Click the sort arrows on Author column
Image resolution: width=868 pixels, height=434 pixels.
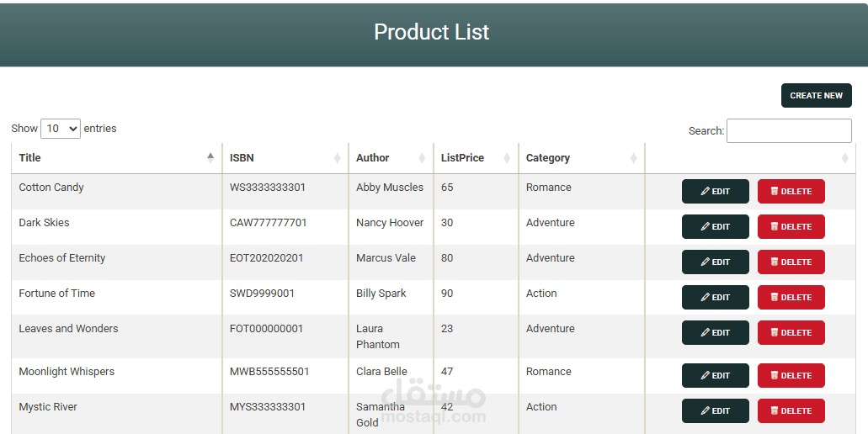422,158
